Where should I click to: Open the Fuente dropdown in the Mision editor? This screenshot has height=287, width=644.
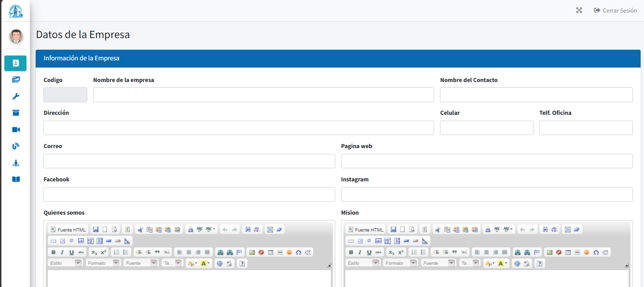(x=437, y=263)
